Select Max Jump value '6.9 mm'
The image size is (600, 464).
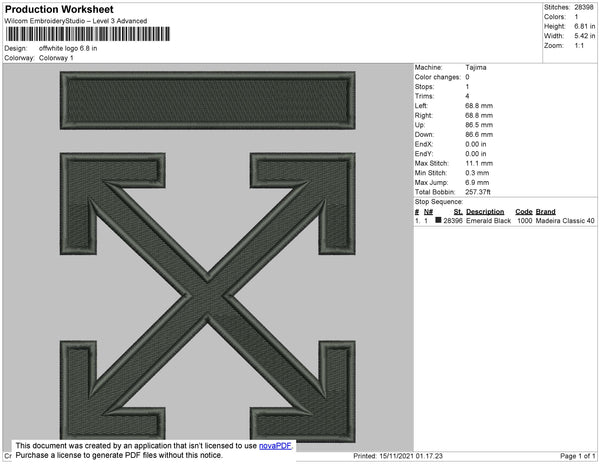coord(477,182)
